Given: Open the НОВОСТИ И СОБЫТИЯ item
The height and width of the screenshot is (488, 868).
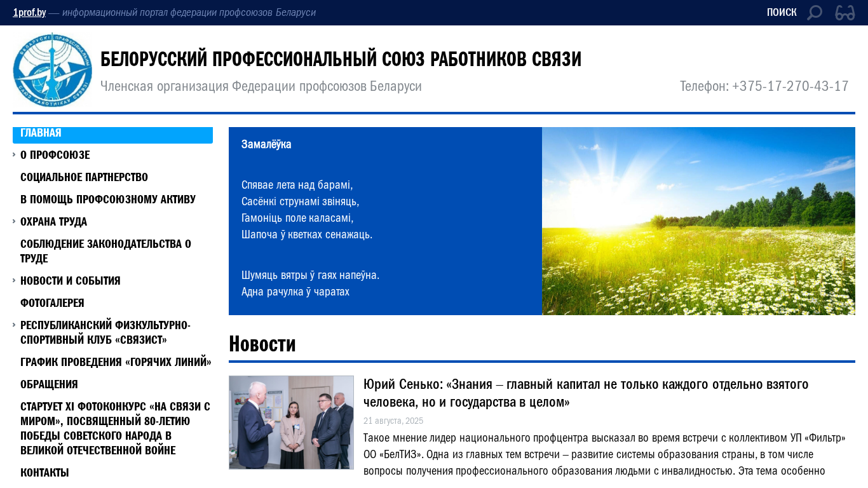Looking at the screenshot, I should coord(71,281).
